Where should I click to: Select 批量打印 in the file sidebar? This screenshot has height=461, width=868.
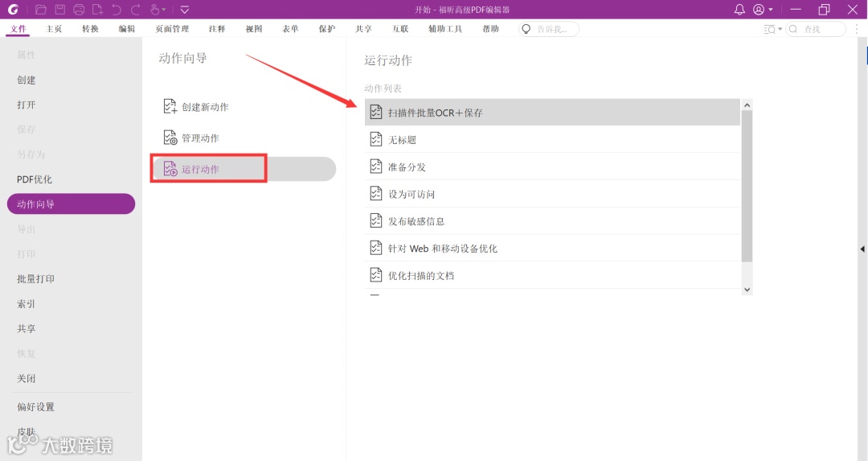(x=35, y=278)
